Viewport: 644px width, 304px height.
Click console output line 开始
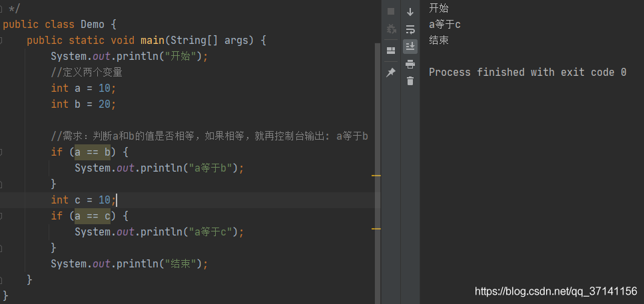tap(439, 8)
